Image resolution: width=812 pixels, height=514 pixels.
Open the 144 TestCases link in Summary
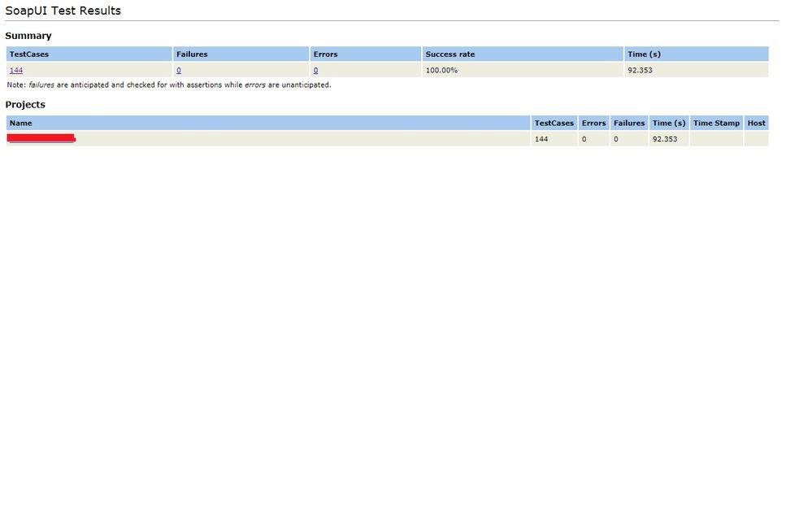pos(16,71)
